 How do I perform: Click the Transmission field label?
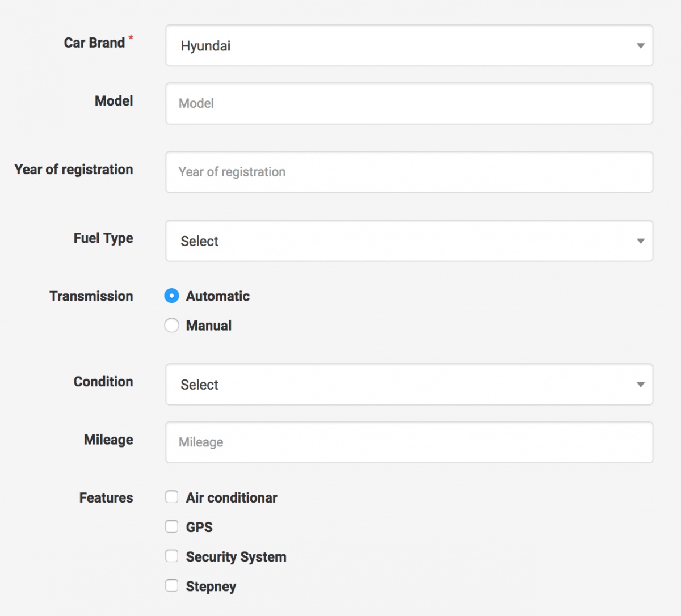(x=91, y=296)
